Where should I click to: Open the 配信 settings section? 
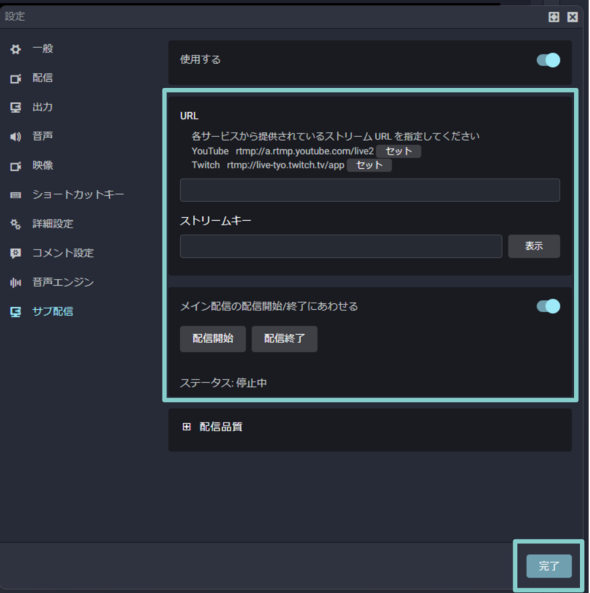click(x=42, y=78)
